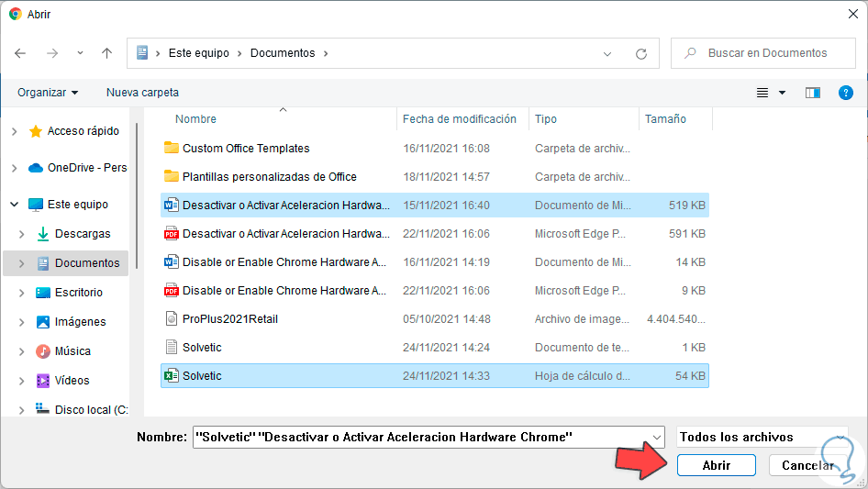The width and height of the screenshot is (868, 489).
Task: Close the Abrir dialog window
Action: [853, 15]
